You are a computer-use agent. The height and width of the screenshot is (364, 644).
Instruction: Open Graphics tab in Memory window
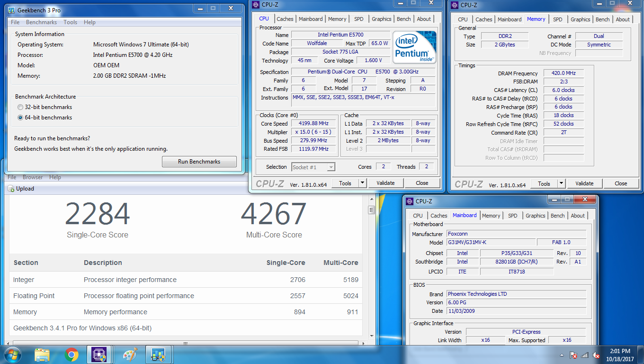580,19
